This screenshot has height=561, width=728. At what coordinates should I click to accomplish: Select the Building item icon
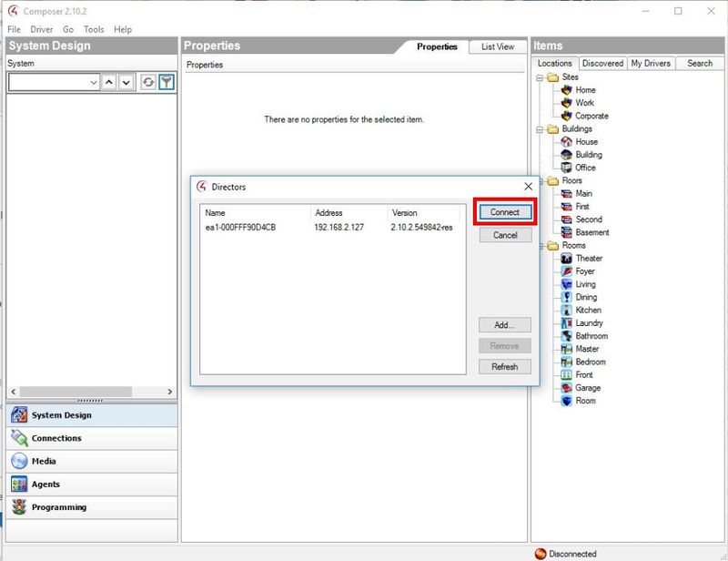point(566,154)
